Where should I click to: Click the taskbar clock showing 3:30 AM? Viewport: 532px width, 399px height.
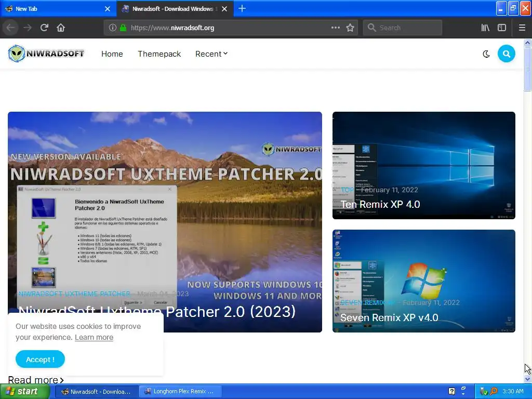coord(513,391)
